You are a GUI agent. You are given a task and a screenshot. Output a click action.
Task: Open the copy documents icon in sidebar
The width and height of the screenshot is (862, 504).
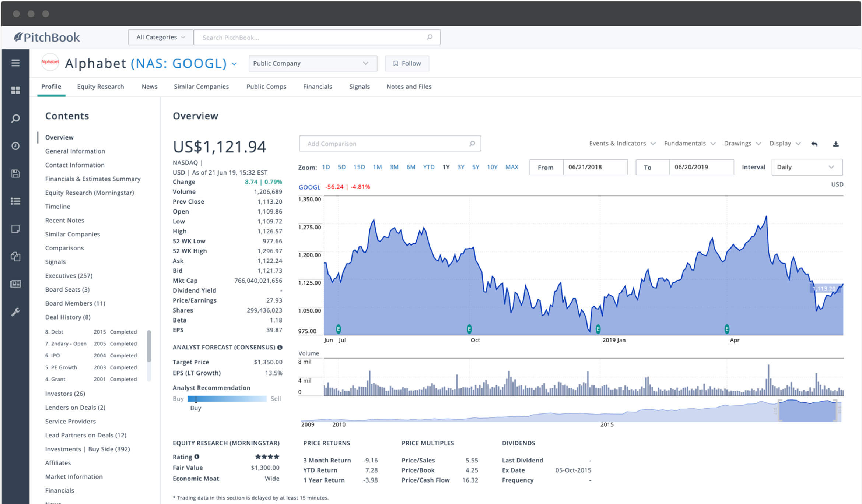[15, 256]
